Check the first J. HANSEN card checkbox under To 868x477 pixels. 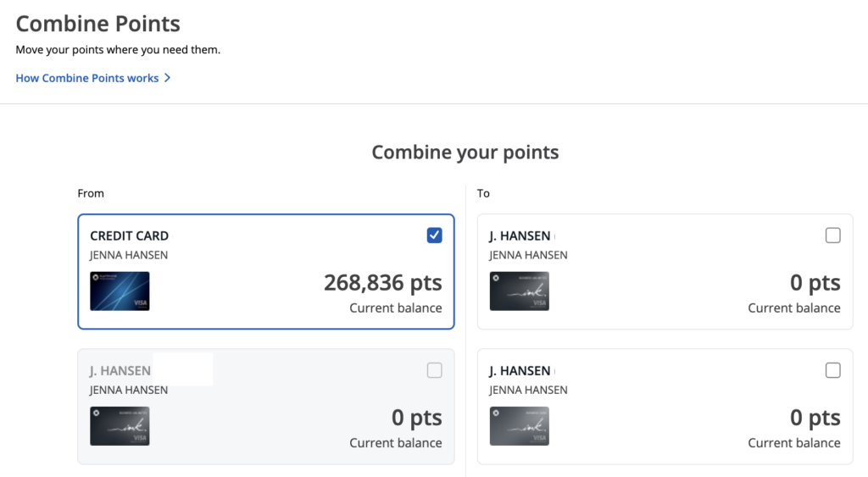point(832,236)
